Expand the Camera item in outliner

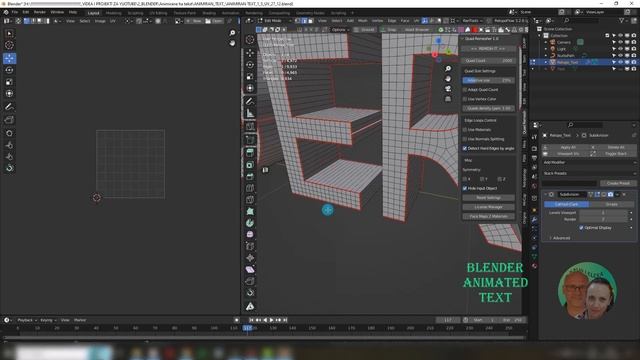coord(546,42)
